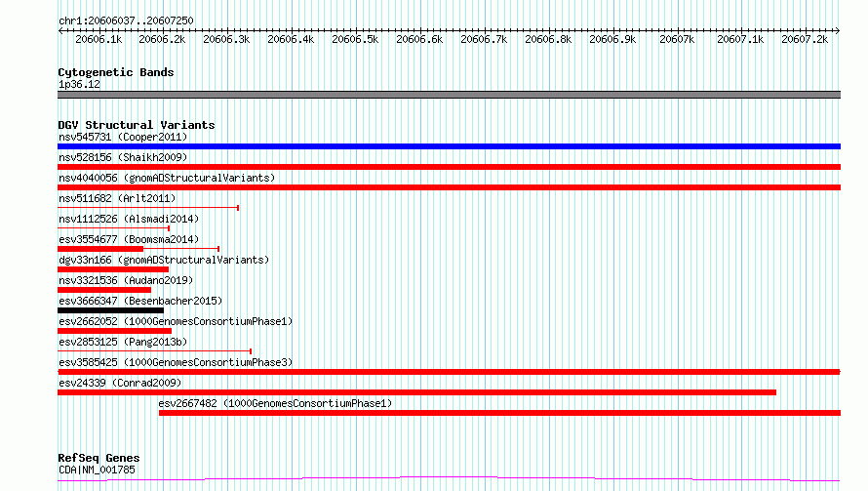Click the red esv3585425 variant bar
This screenshot has height=491, width=868.
pyautogui.click(x=449, y=372)
